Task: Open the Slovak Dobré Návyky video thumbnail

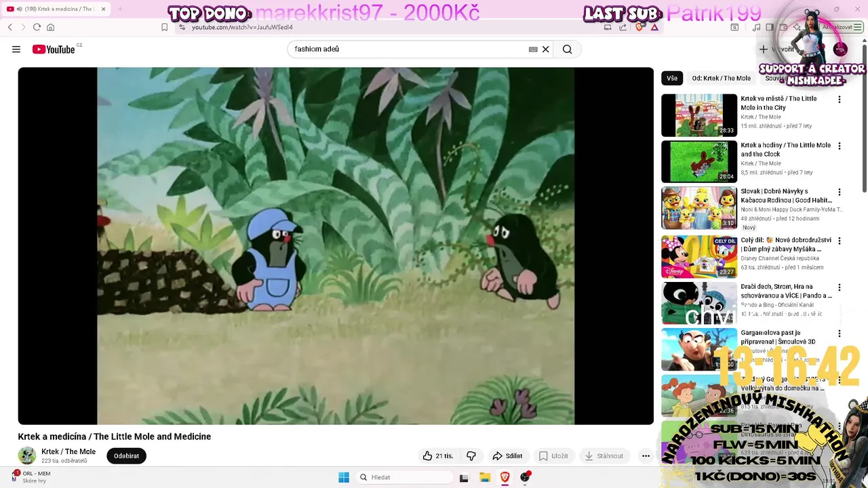Action: click(699, 209)
